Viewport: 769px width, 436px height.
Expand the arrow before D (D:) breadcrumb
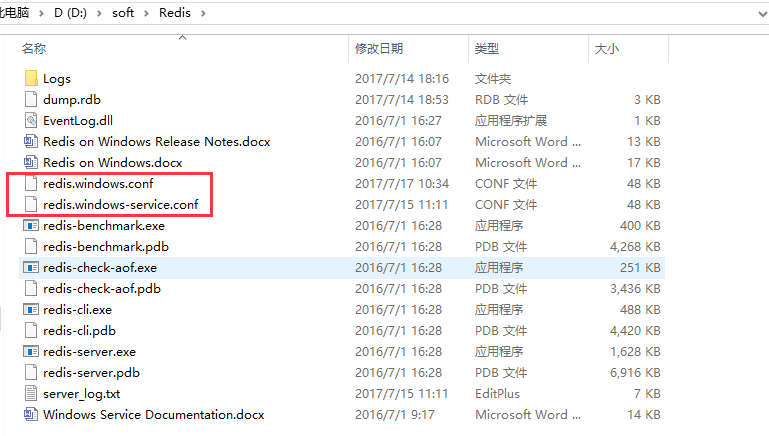[x=41, y=13]
